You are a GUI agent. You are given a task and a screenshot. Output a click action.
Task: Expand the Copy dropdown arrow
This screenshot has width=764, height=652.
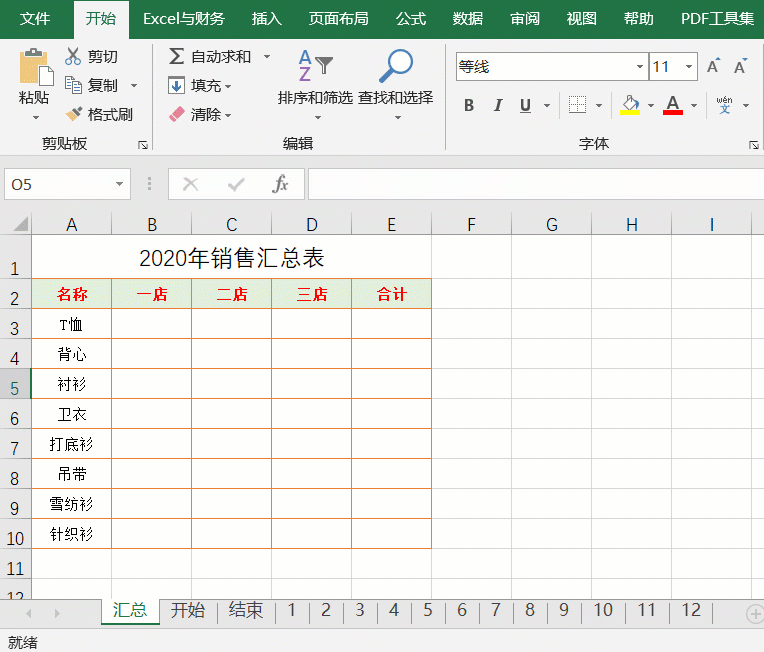pyautogui.click(x=134, y=86)
